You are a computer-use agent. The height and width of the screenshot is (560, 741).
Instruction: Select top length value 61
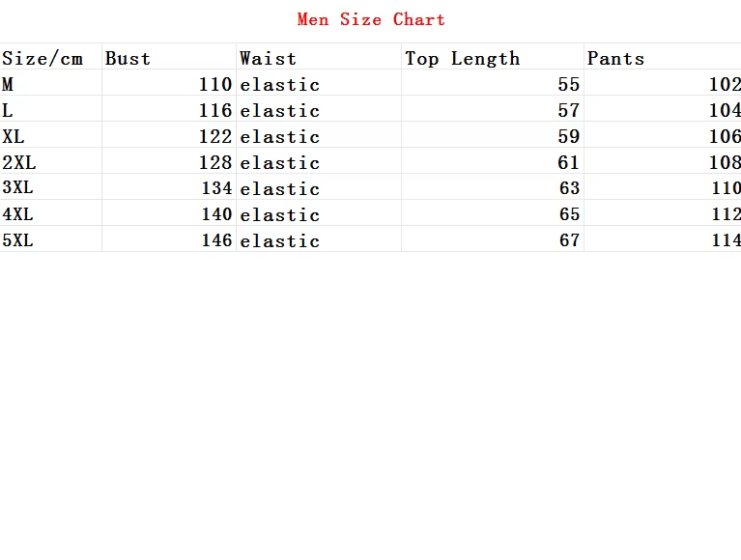coord(569,163)
